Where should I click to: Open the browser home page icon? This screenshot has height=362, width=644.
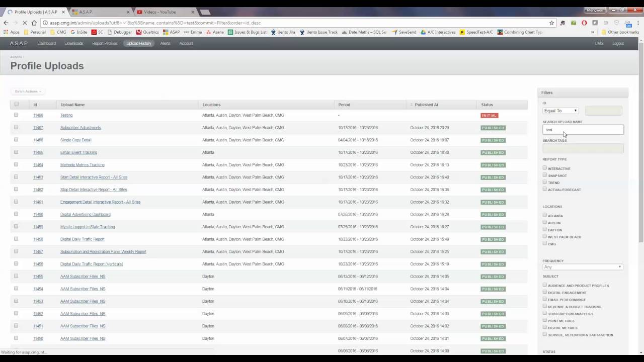(x=34, y=23)
